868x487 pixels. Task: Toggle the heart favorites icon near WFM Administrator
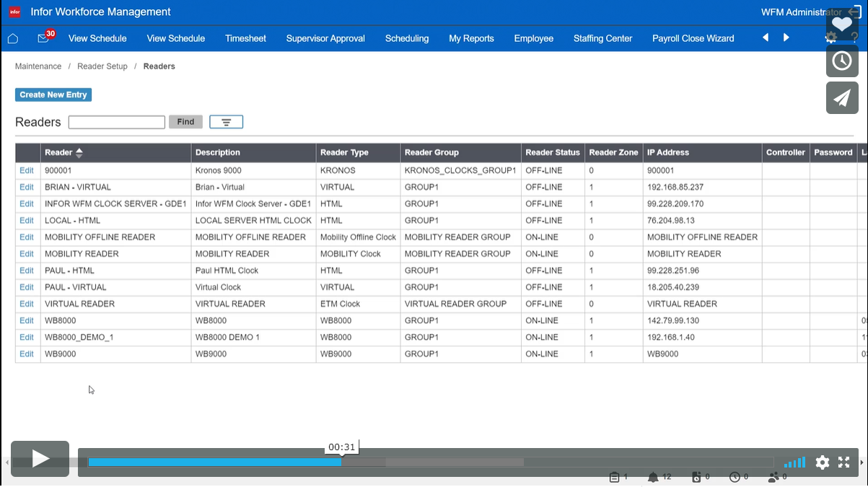(x=841, y=22)
